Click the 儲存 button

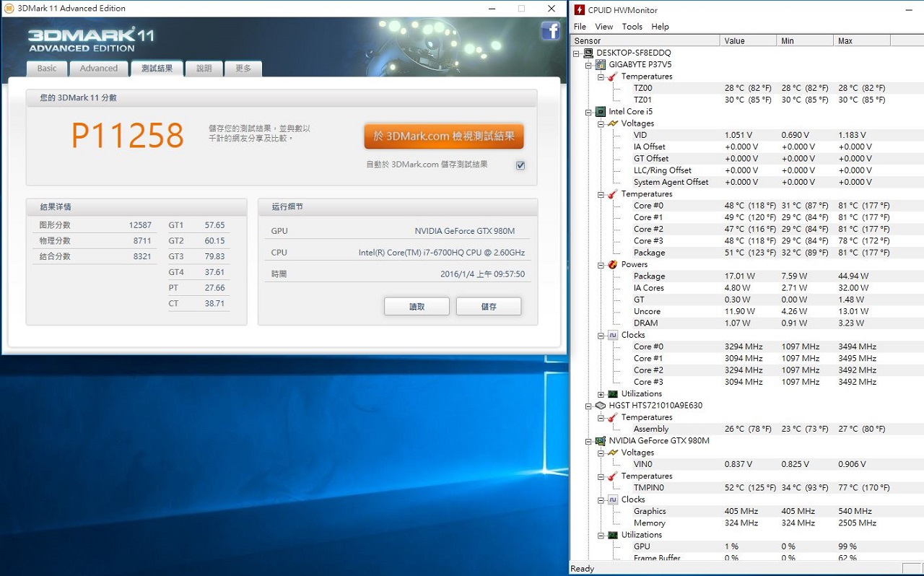(489, 306)
